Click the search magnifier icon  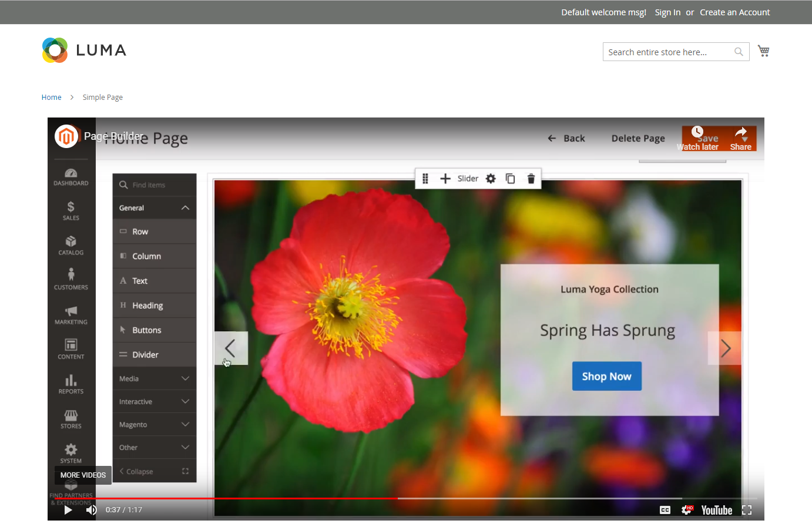tap(739, 52)
